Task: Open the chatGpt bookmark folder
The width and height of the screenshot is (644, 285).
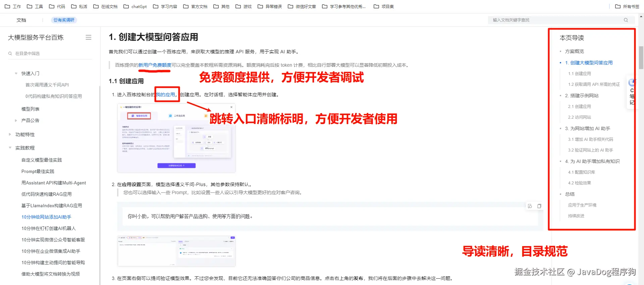Action: [x=135, y=6]
